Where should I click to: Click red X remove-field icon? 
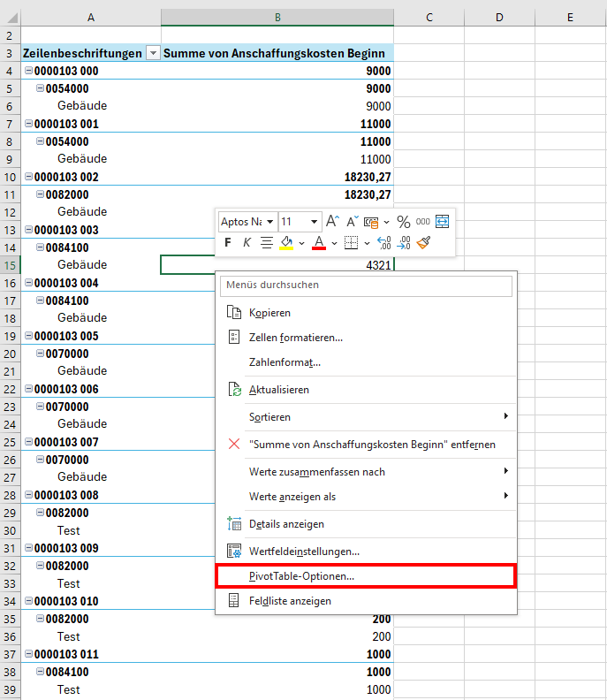coord(234,444)
